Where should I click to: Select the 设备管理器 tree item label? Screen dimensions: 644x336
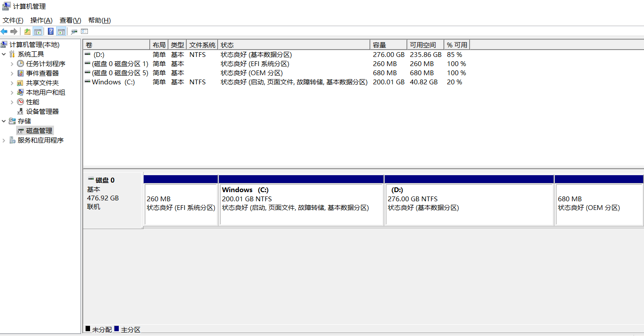pyautogui.click(x=42, y=111)
